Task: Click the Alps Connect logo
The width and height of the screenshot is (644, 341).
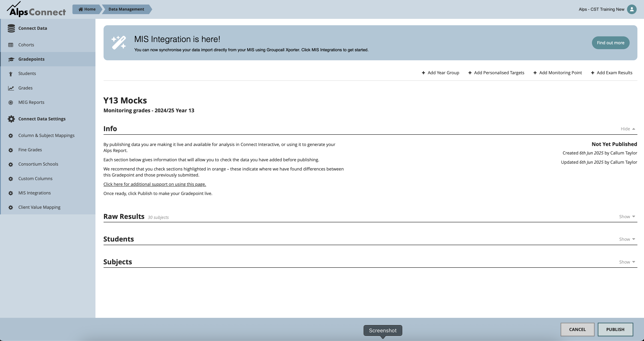Action: 36,9
